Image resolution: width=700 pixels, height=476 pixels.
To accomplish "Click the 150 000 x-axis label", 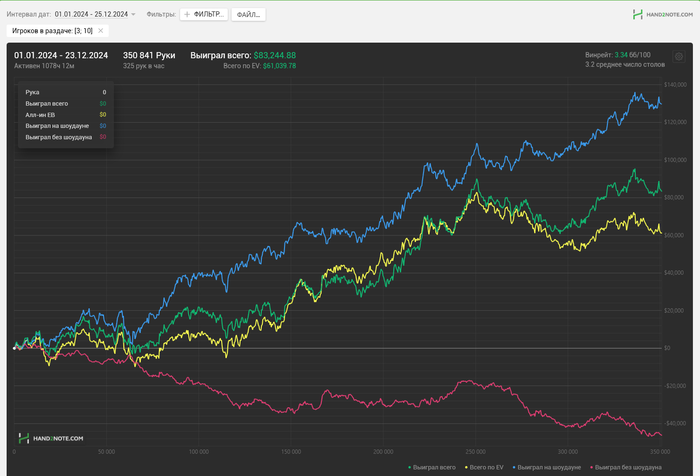I will point(291,451).
